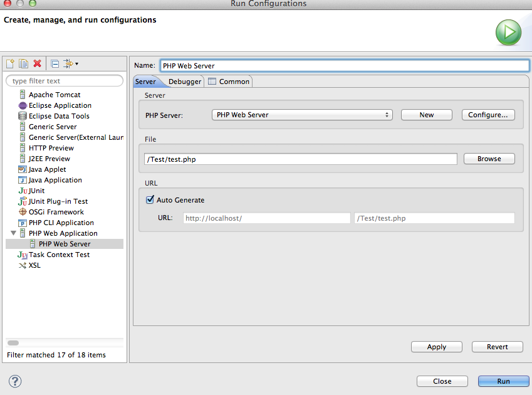The height and width of the screenshot is (395, 532).
Task: Collapse the PHP Web Application node
Action: pos(14,233)
